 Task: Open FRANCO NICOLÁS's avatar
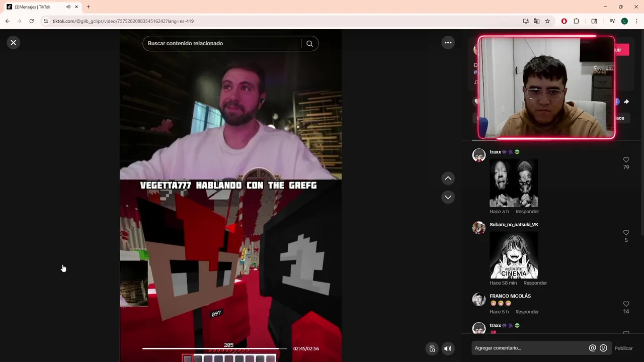click(x=478, y=299)
